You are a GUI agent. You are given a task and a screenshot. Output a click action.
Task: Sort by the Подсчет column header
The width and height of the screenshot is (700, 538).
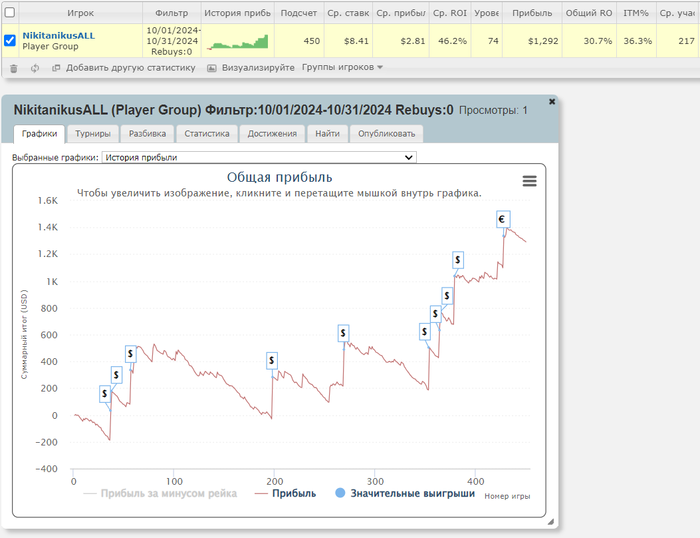(299, 13)
